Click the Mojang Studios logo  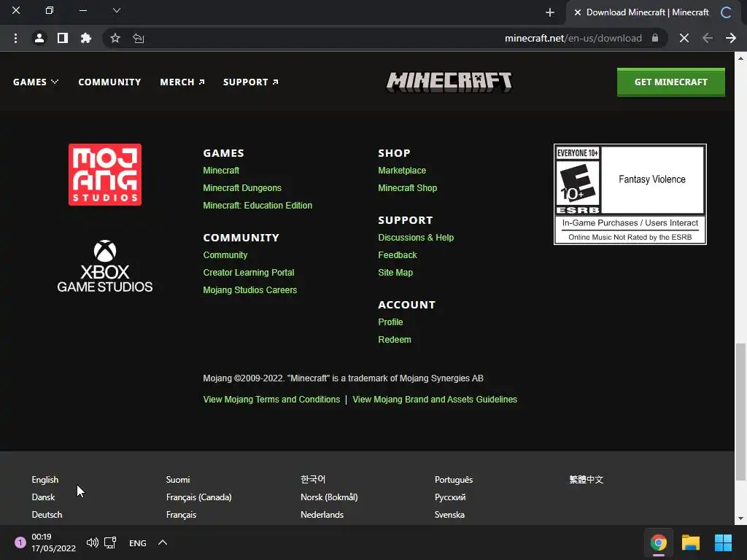105,175
